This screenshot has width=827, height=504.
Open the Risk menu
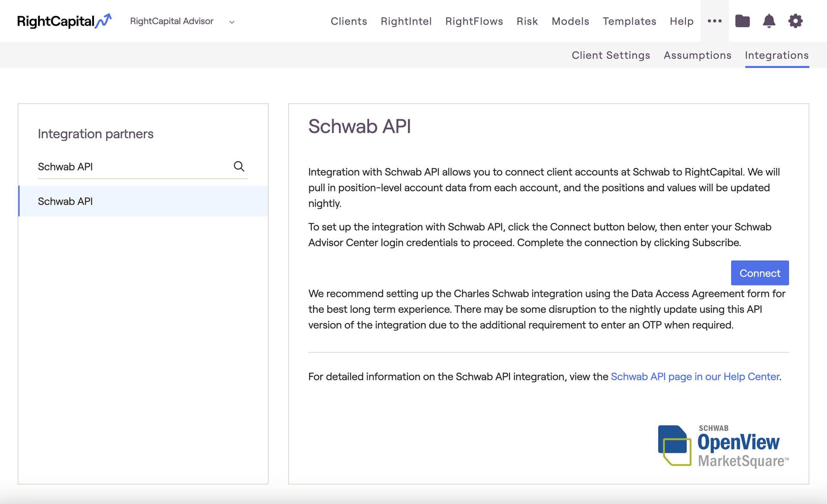tap(527, 21)
